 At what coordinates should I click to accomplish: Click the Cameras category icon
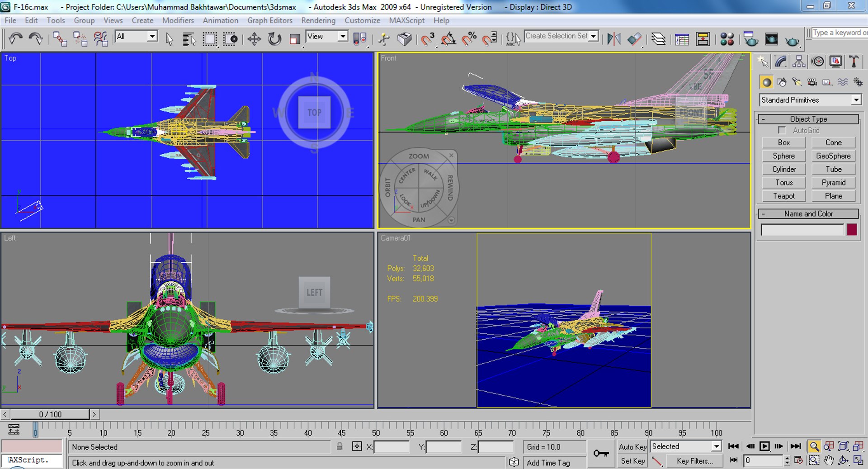click(x=812, y=82)
